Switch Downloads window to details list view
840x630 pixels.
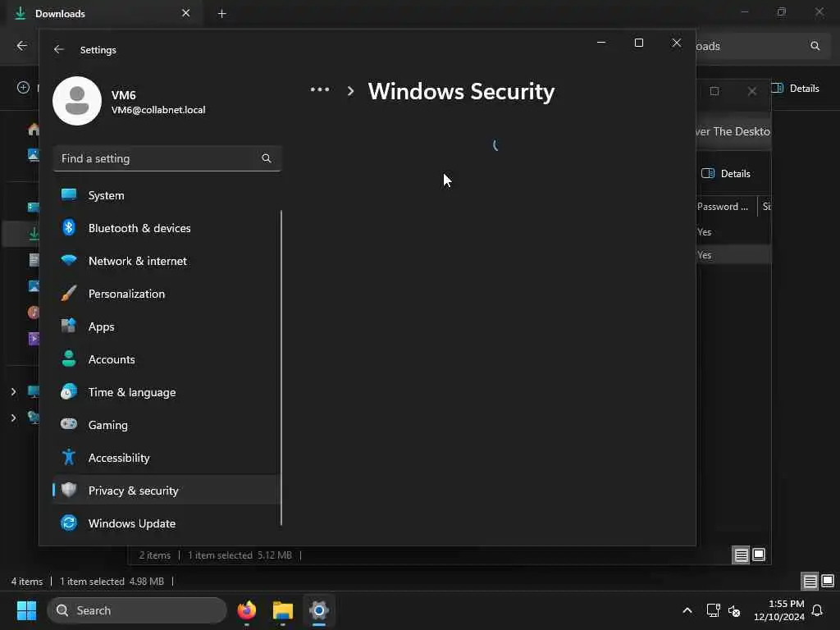pos(810,582)
